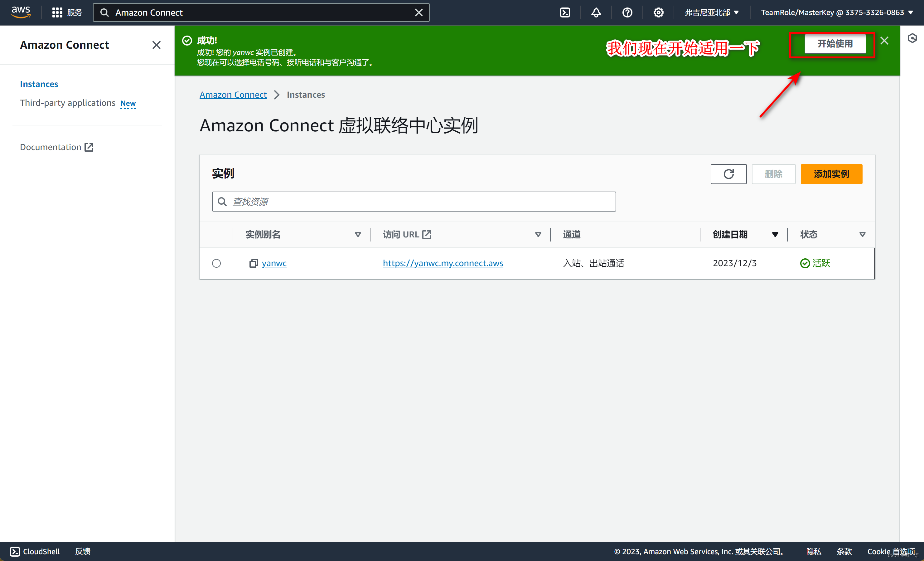Open https://yanwc.my.connect.aws URL
Screen dimensions: 924x561
click(x=443, y=263)
